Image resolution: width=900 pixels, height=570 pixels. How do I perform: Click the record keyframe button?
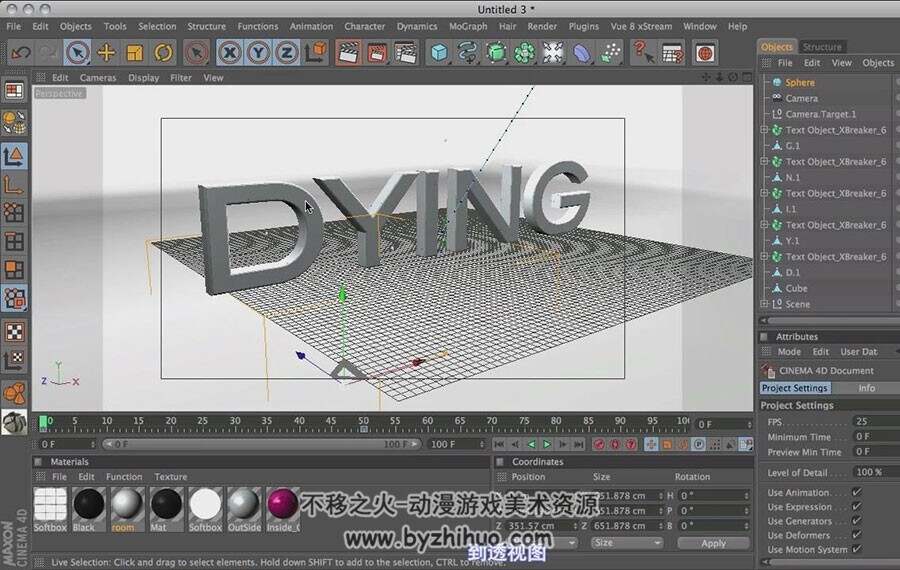tap(599, 444)
